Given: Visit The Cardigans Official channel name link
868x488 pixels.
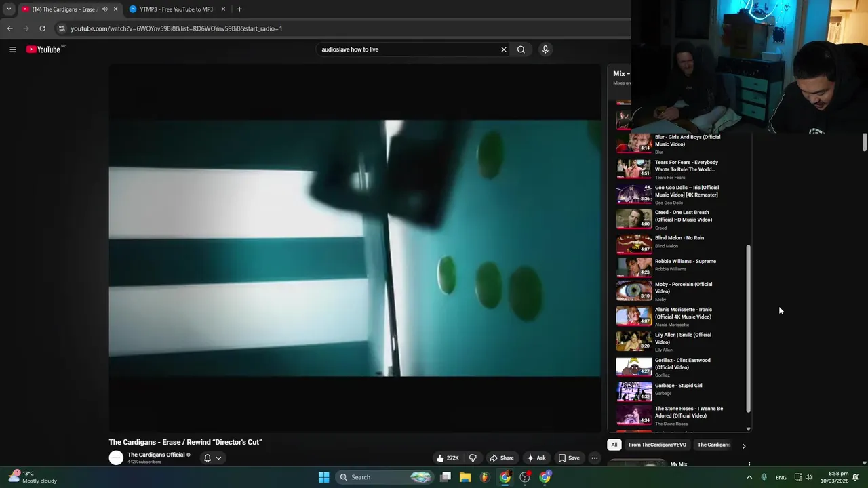Looking at the screenshot, I should click(156, 455).
